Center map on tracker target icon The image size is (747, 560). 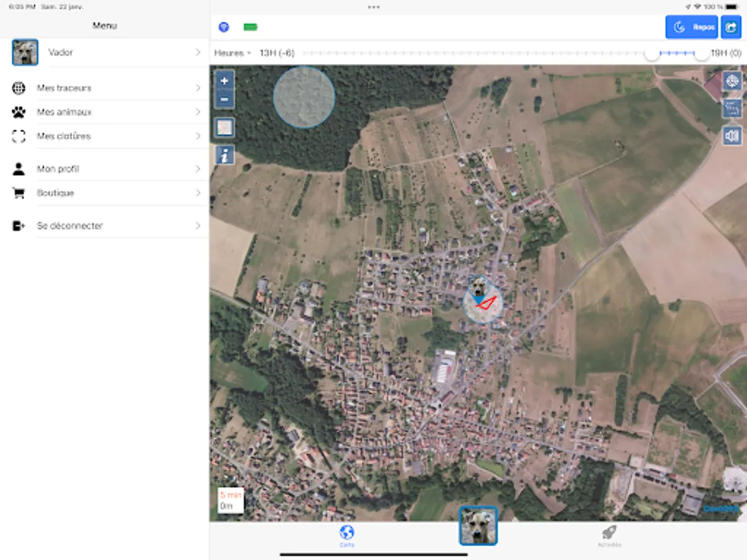732,81
